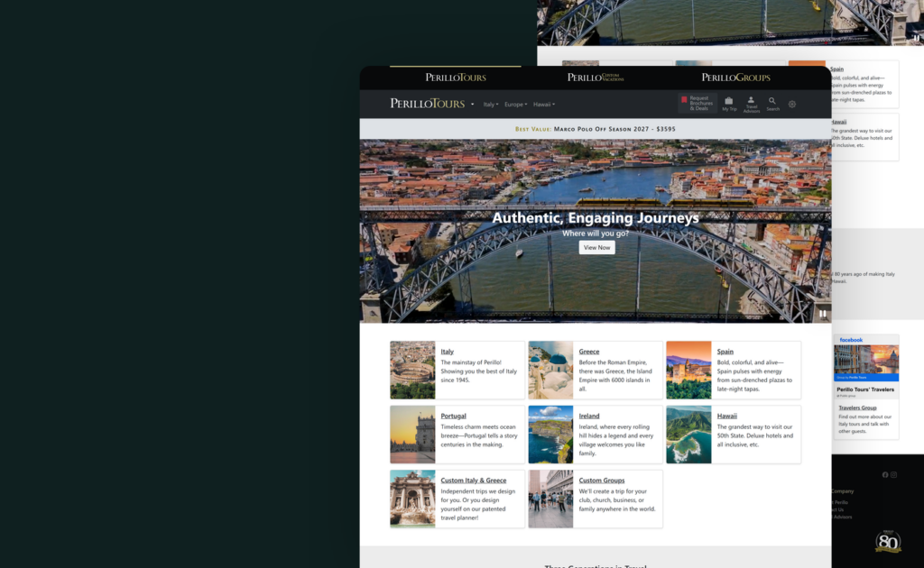This screenshot has width=924, height=568.
Task: Open the Italy destination link
Action: coord(448,352)
